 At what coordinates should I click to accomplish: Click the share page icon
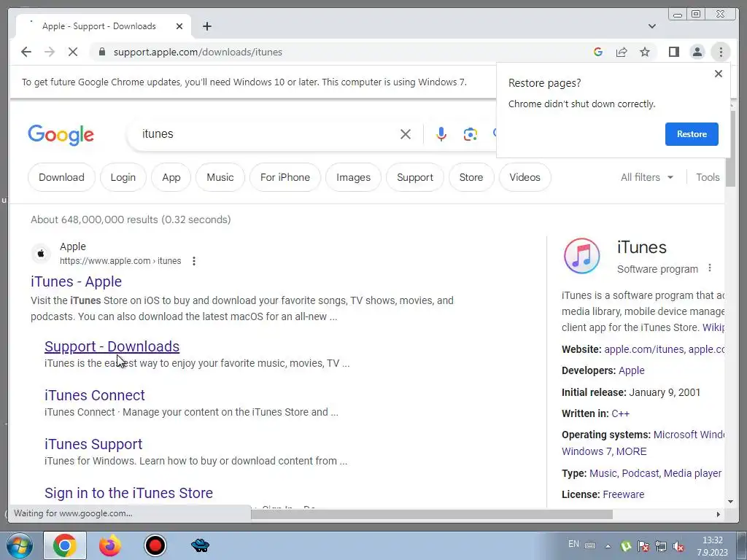pyautogui.click(x=622, y=52)
